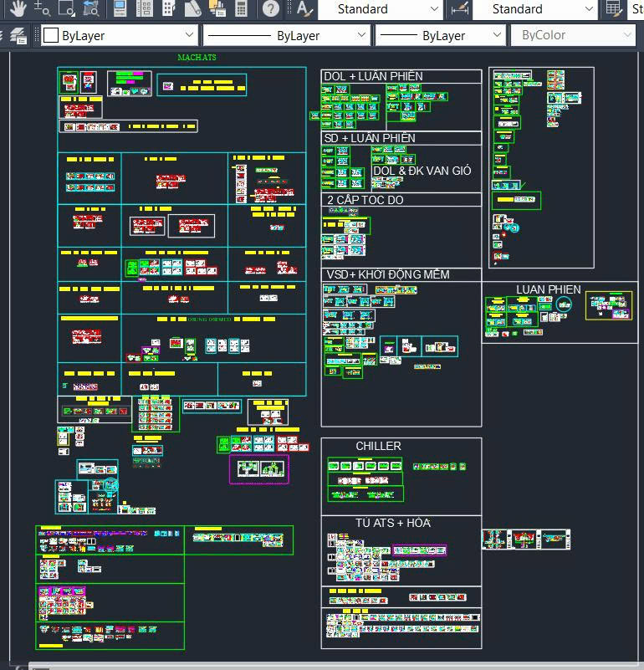Screen dimensions: 644x670
Task: Open the Table Style manager icon
Action: click(614, 9)
